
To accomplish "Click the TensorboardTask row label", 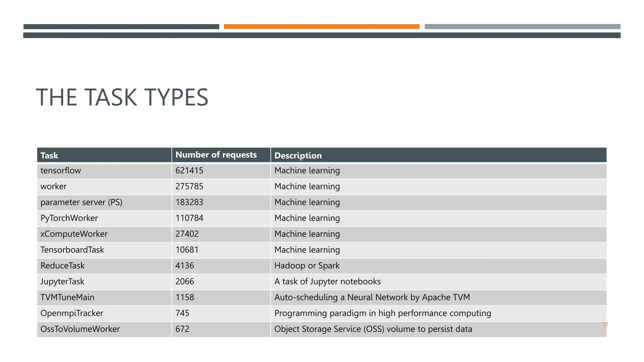I will click(x=72, y=250).
